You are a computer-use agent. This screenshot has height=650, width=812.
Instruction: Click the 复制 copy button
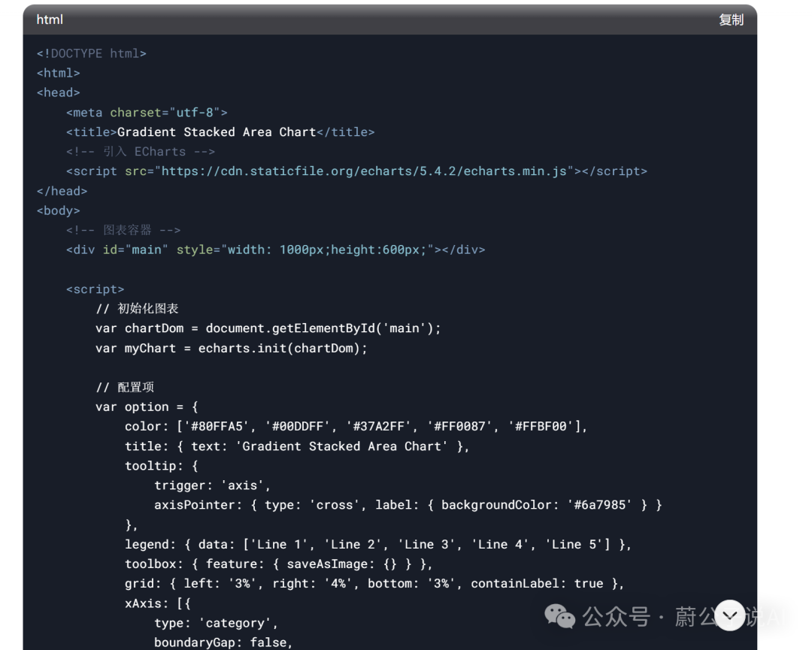click(x=731, y=20)
